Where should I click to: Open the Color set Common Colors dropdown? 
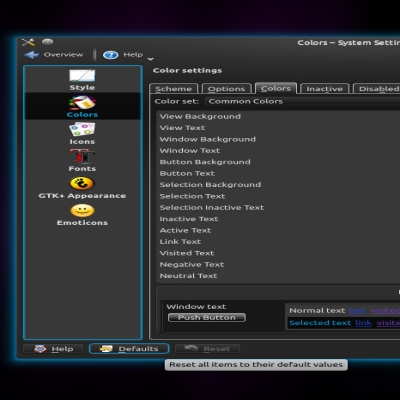[x=302, y=101]
